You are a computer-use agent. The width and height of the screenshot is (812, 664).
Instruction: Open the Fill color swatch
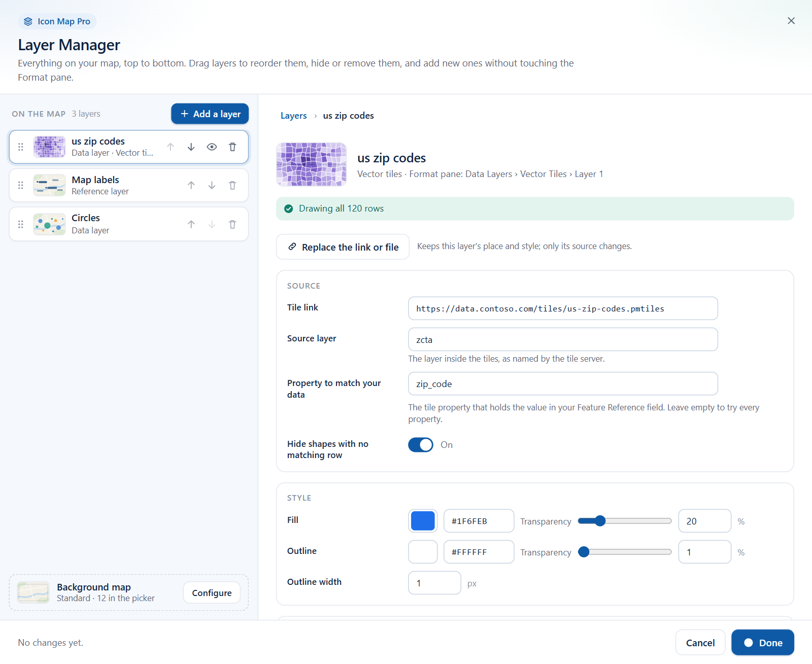click(423, 521)
